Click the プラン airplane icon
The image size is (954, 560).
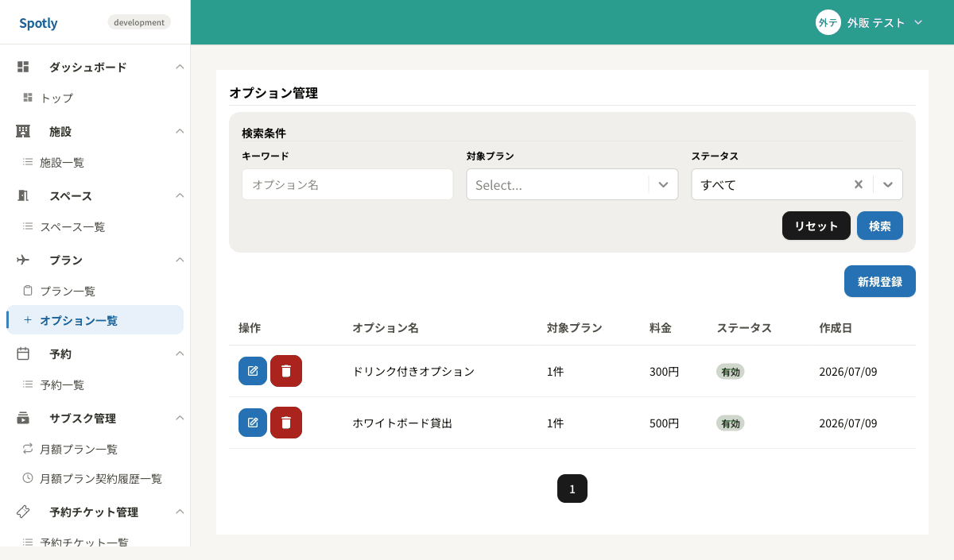point(23,260)
